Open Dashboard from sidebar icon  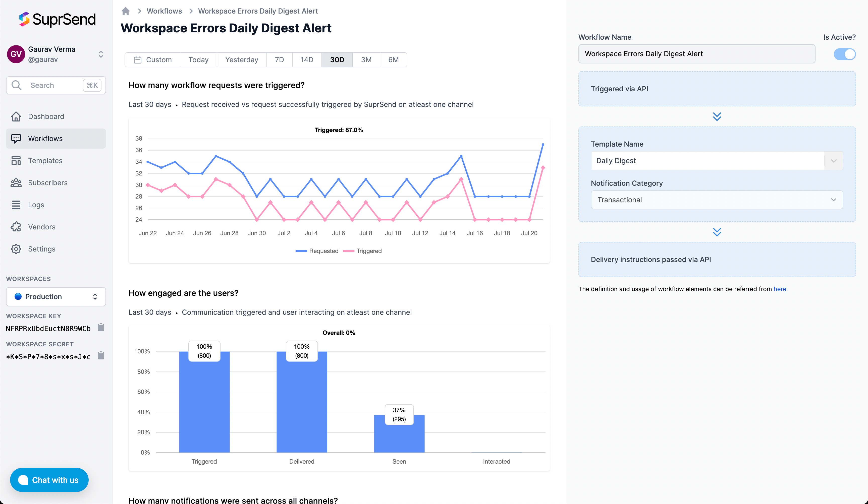click(16, 116)
